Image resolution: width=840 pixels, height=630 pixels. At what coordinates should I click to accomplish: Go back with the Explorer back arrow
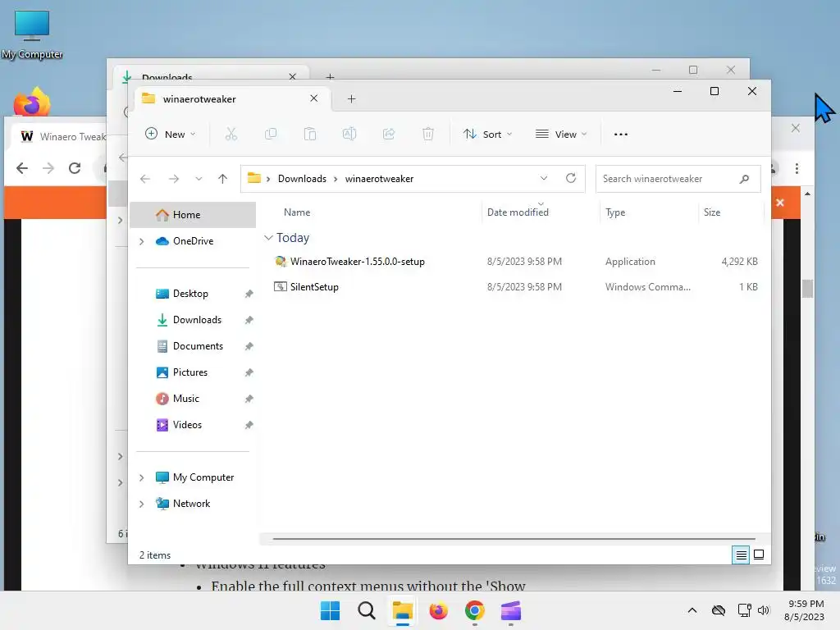[x=145, y=178]
